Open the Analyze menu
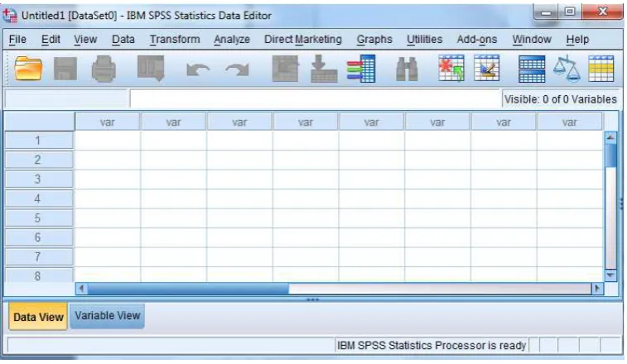This screenshot has height=364, width=627. coord(232,39)
